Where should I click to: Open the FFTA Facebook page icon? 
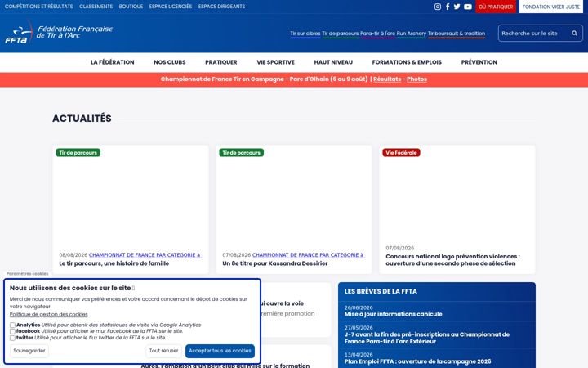448,7
